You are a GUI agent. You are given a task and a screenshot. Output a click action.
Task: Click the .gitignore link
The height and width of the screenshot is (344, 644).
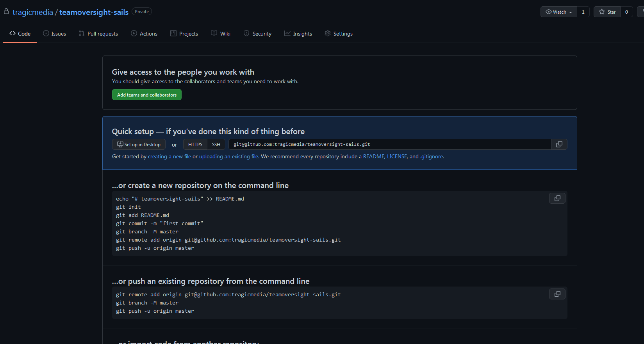[x=432, y=156]
